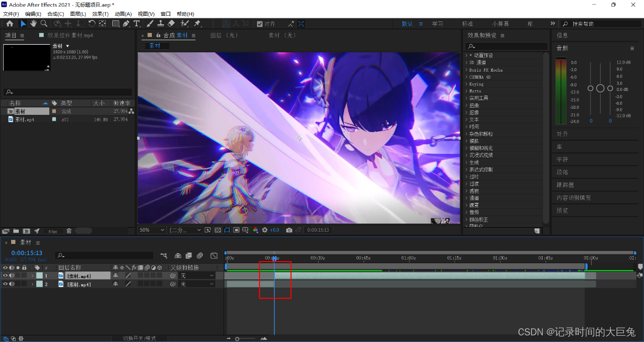Image resolution: width=644 pixels, height=342 pixels.
Task: Select the Clone Stamp tool
Action: click(x=160, y=23)
